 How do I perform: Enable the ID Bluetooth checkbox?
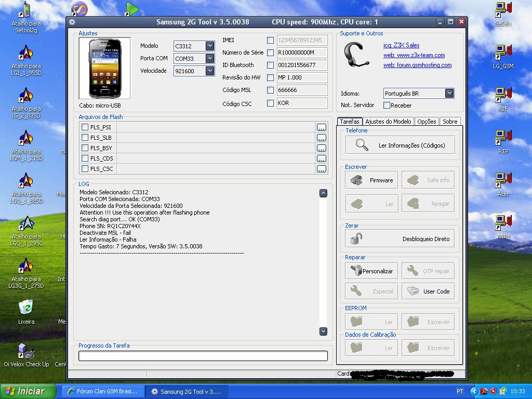pyautogui.click(x=270, y=65)
